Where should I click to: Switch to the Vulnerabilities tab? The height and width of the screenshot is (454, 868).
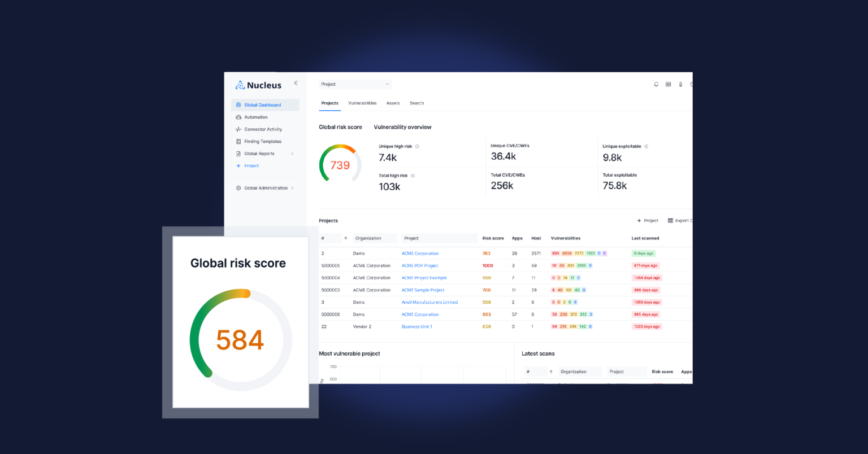pyautogui.click(x=362, y=103)
